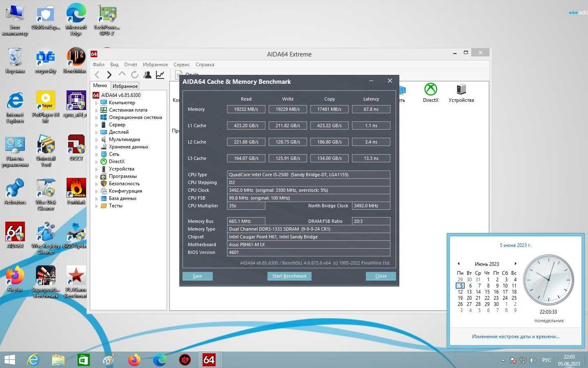Open the user profile icon in AIDA64 toolbar
Screen dimensions: 588x368
pos(147,74)
